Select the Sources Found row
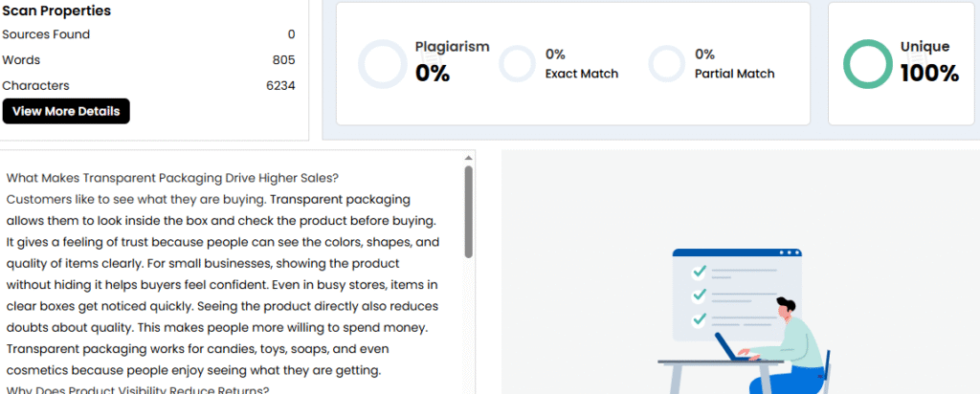The image size is (980, 394). point(148,34)
